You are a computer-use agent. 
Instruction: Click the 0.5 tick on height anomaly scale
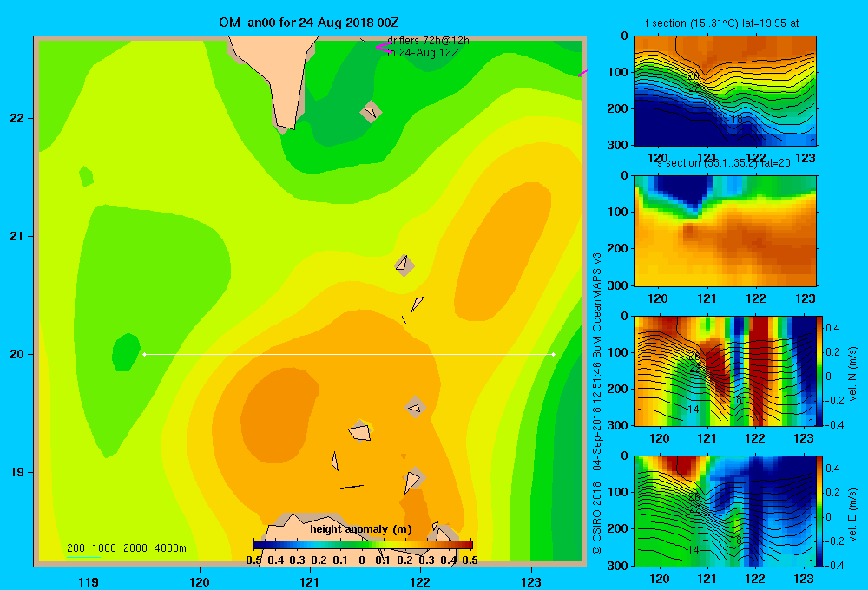(470, 560)
